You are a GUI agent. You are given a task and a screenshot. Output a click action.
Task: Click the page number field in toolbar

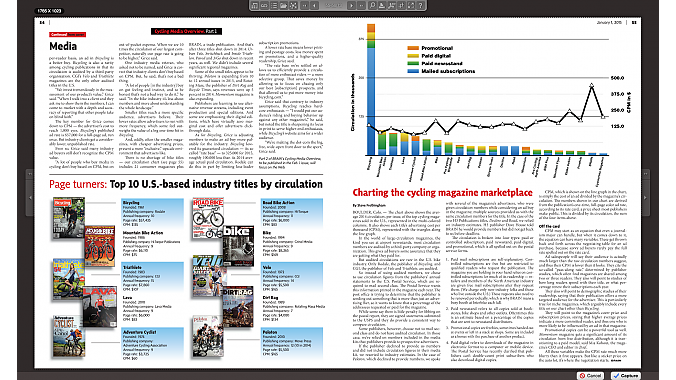pyautogui.click(x=333, y=6)
